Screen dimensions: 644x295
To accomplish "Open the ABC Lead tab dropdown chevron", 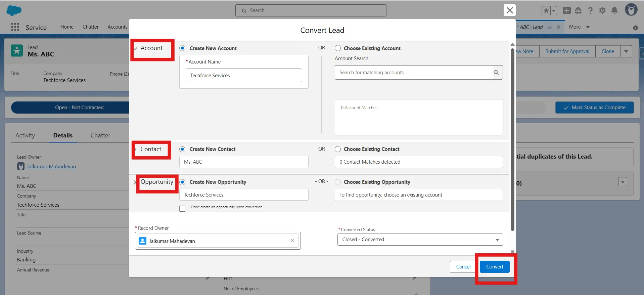I will 550,28.
